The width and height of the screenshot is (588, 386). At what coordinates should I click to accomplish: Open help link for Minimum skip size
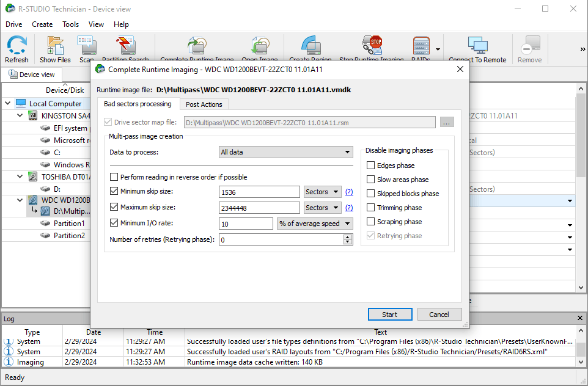tap(349, 192)
